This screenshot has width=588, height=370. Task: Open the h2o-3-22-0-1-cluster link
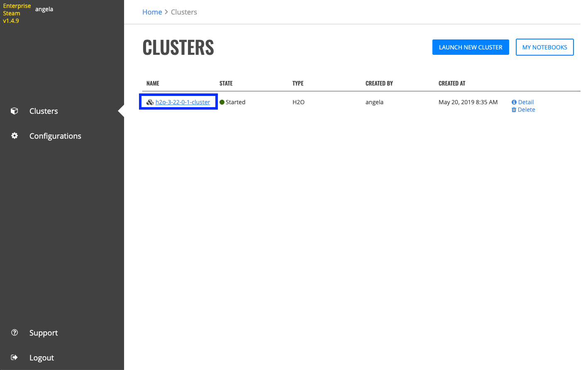tap(183, 102)
